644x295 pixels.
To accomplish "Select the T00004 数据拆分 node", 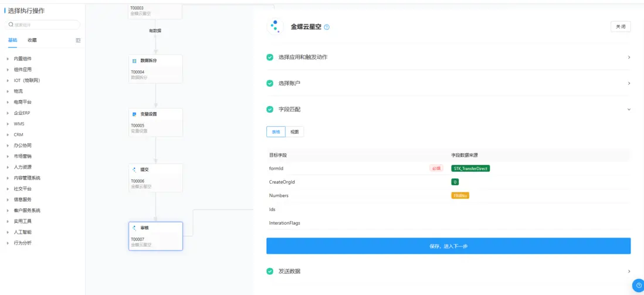I will click(x=155, y=69).
